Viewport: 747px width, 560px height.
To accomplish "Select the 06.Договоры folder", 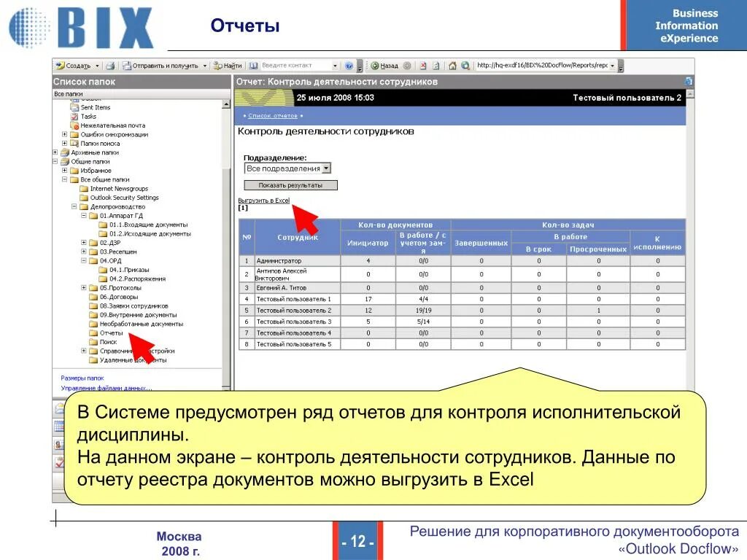I will [119, 297].
